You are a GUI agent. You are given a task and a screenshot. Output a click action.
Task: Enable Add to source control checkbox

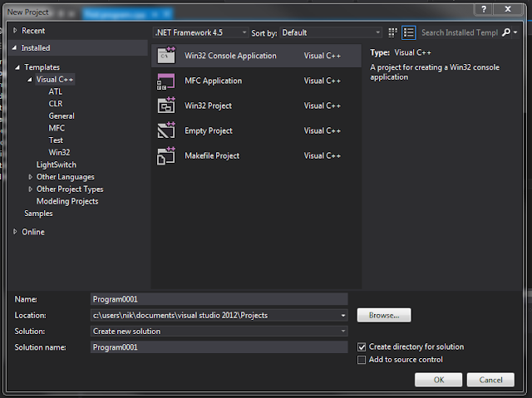tap(362, 360)
